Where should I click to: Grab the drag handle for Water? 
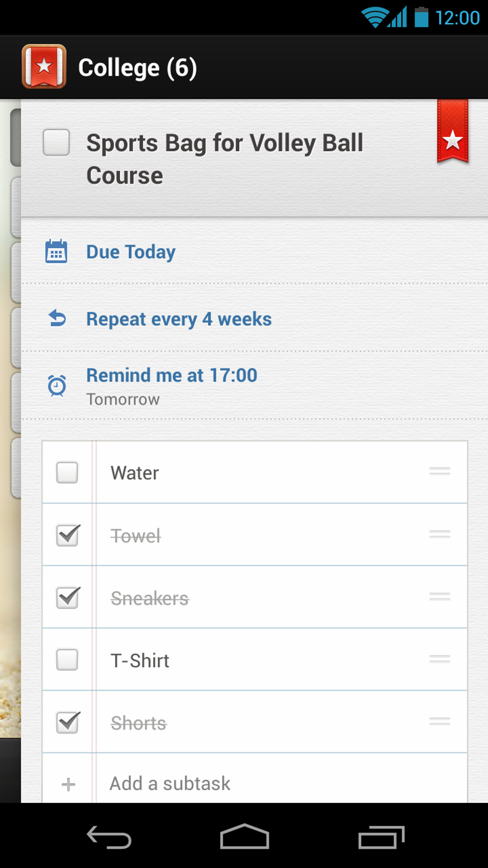439,472
